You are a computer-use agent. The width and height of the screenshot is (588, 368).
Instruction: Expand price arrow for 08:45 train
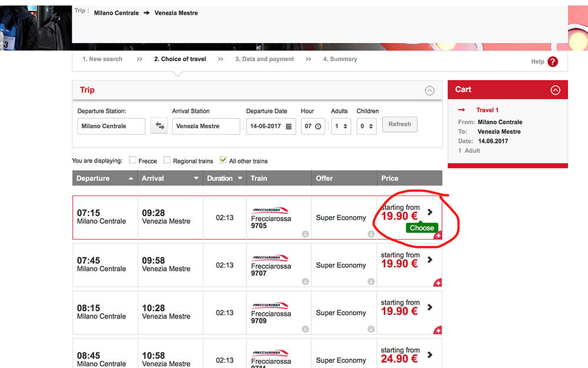430,354
